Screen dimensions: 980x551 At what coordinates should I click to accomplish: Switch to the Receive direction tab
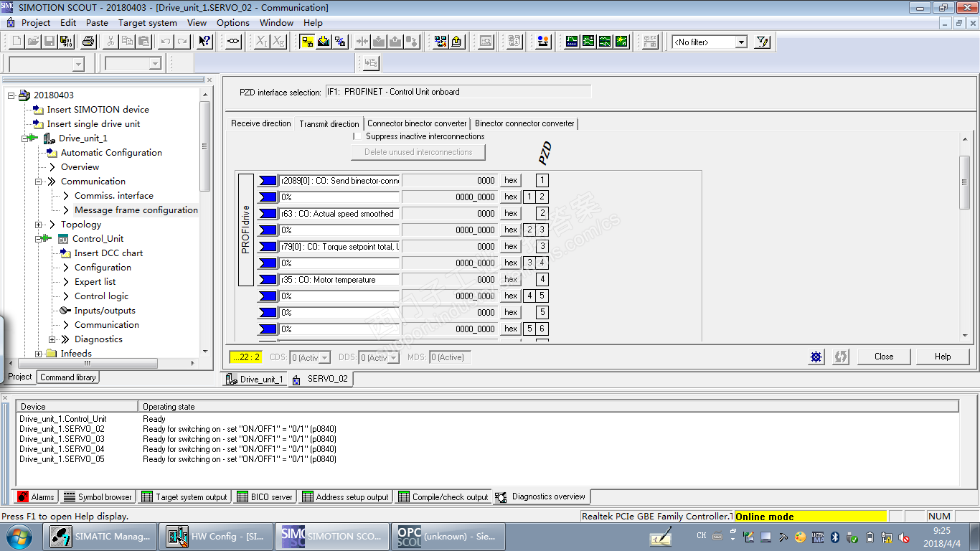point(261,123)
